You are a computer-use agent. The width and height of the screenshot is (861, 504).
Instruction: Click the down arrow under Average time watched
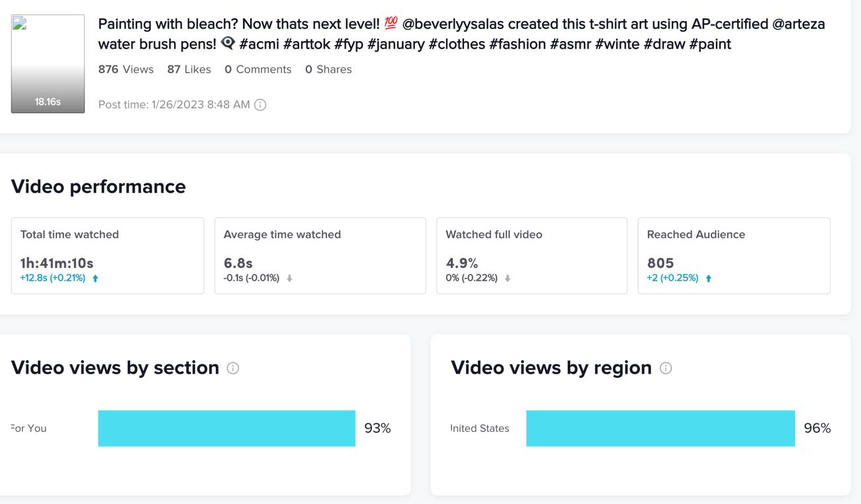pyautogui.click(x=289, y=278)
